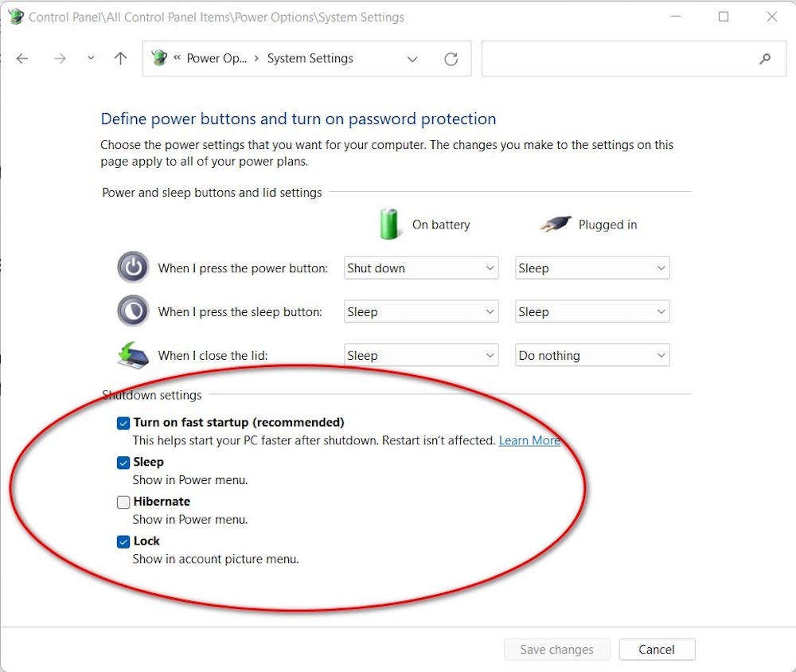
Task: Click the sleep button moon icon
Action: point(132,311)
